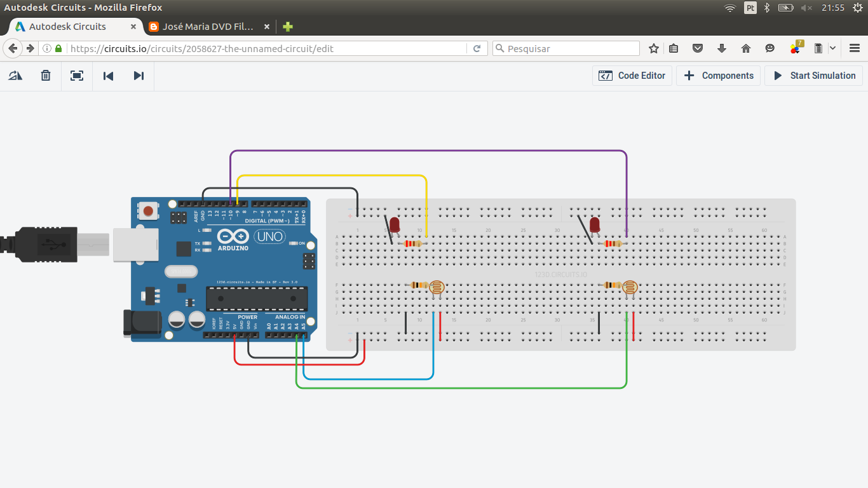Click the Pesquisar search box
868x488 pixels.
pos(566,48)
